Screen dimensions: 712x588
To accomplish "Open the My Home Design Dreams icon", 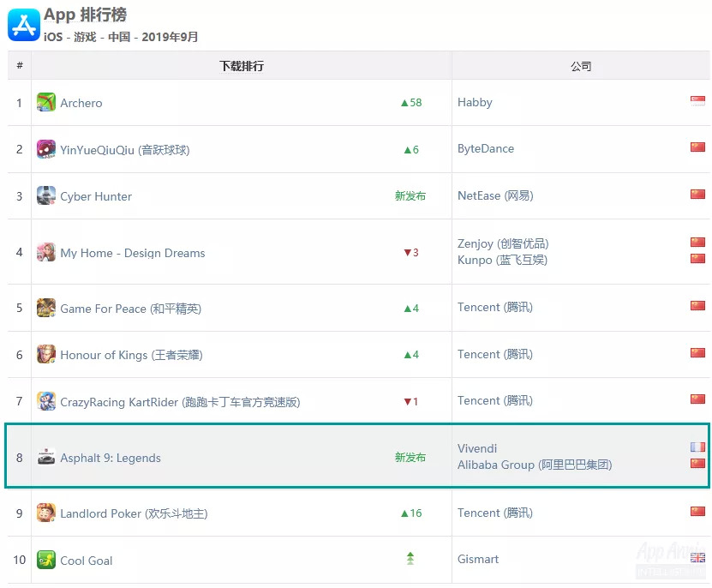I will (46, 252).
